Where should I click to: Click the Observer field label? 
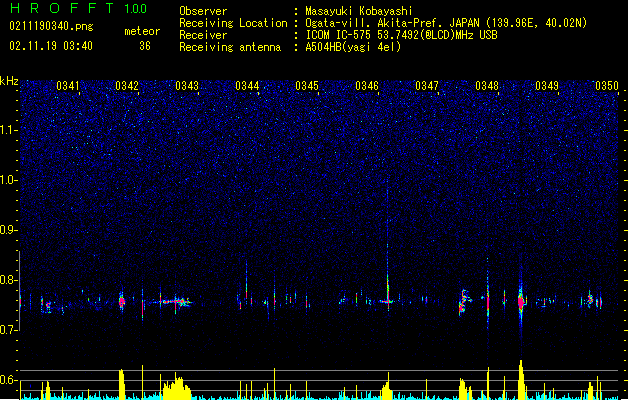click(203, 11)
